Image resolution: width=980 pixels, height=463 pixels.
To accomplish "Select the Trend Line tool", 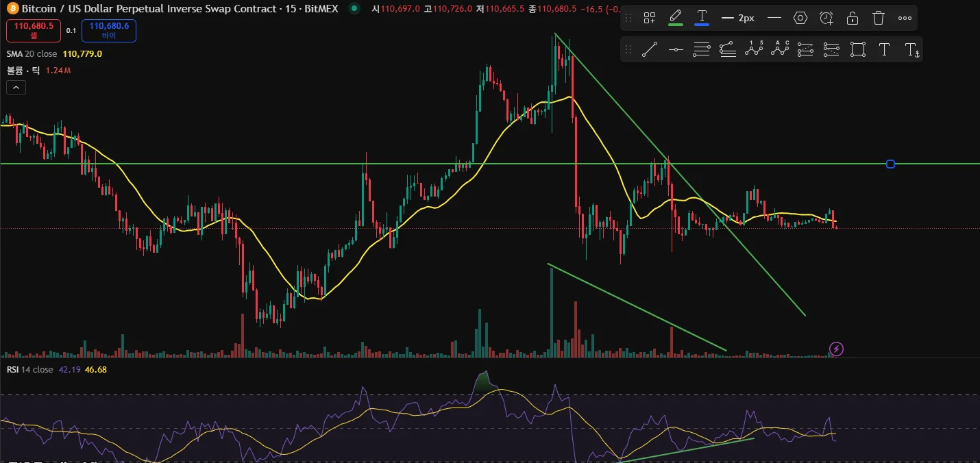I will [650, 49].
